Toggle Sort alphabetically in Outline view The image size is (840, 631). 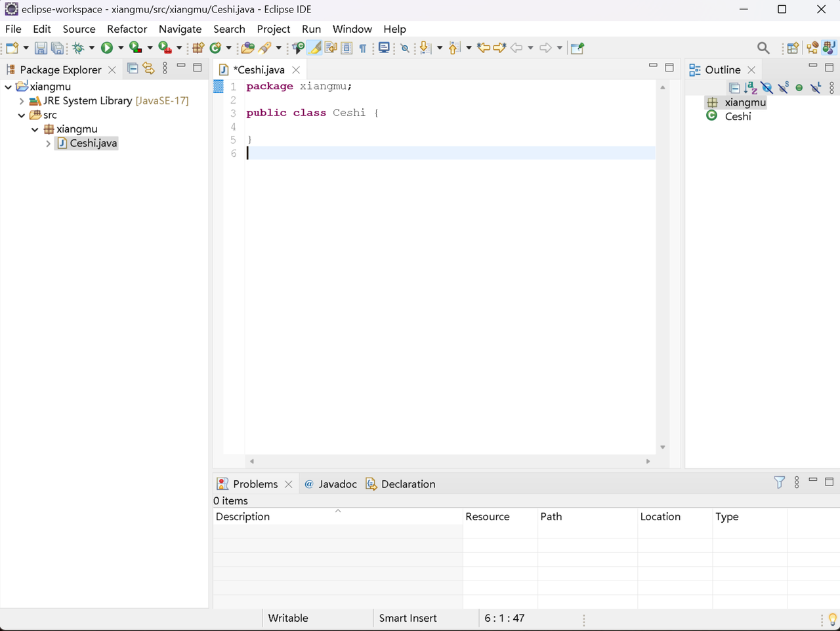751,87
